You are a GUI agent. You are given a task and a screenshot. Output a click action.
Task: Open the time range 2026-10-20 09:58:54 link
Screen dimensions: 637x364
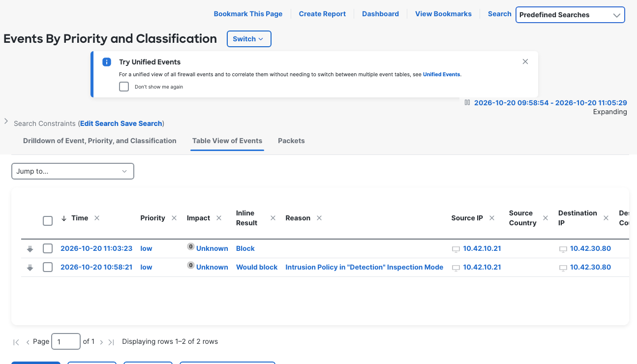[550, 103]
